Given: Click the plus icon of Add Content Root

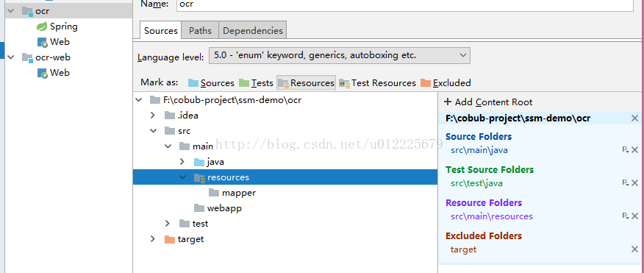Looking at the screenshot, I should 448,102.
